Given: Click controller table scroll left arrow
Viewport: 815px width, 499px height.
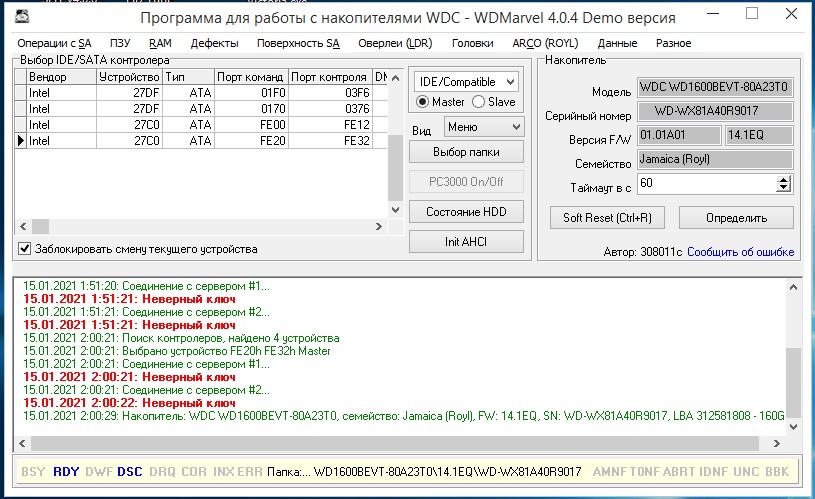Looking at the screenshot, I should click(23, 226).
